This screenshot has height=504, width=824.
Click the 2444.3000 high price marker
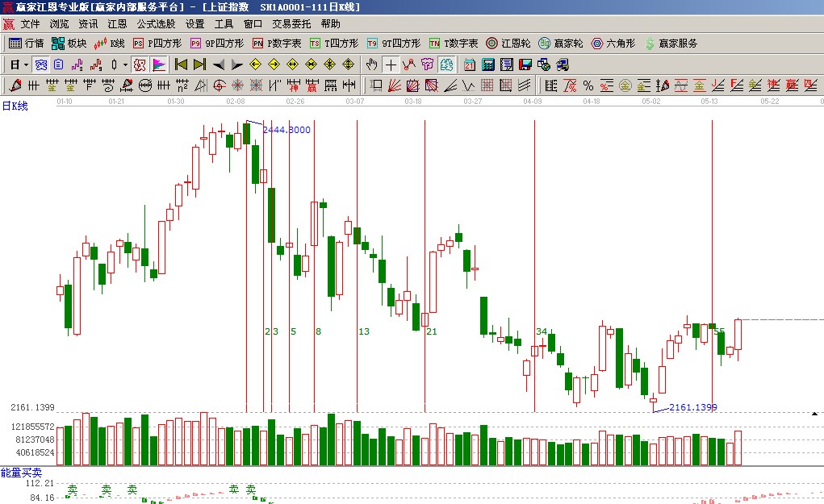(x=286, y=130)
